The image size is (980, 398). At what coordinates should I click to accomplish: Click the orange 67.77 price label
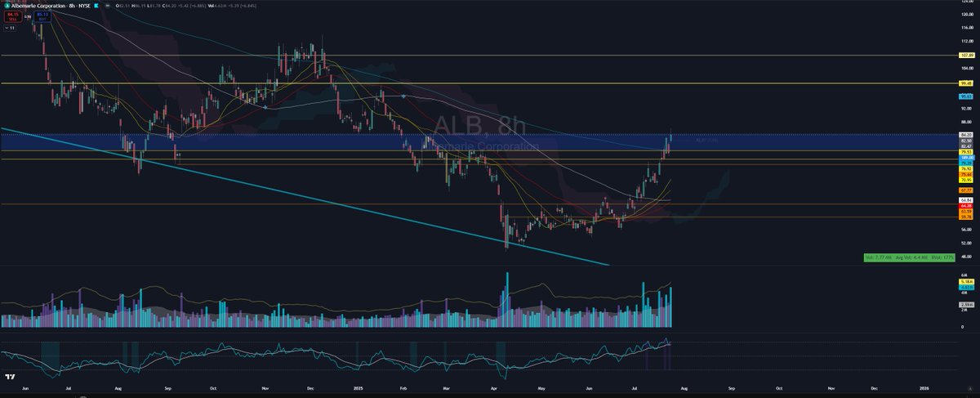point(966,190)
